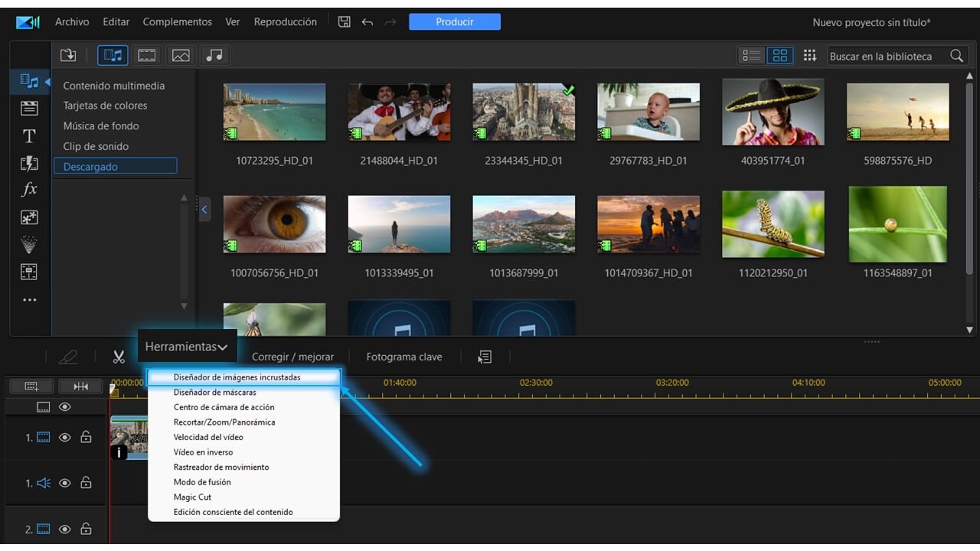
Task: Filter library by music with the note icon
Action: pos(213,54)
